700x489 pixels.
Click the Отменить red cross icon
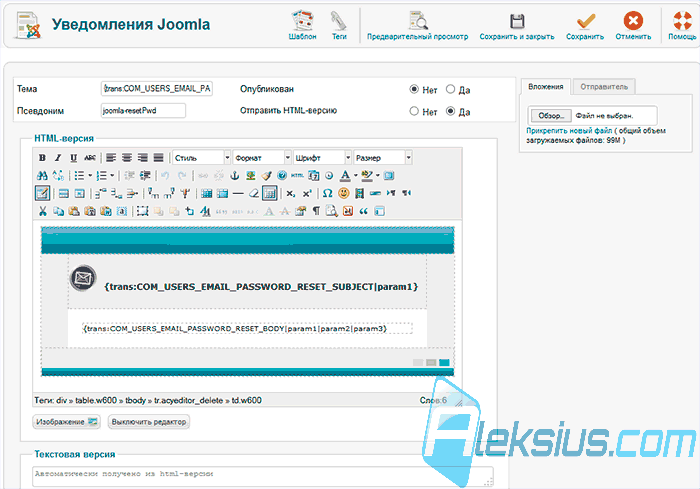point(633,21)
